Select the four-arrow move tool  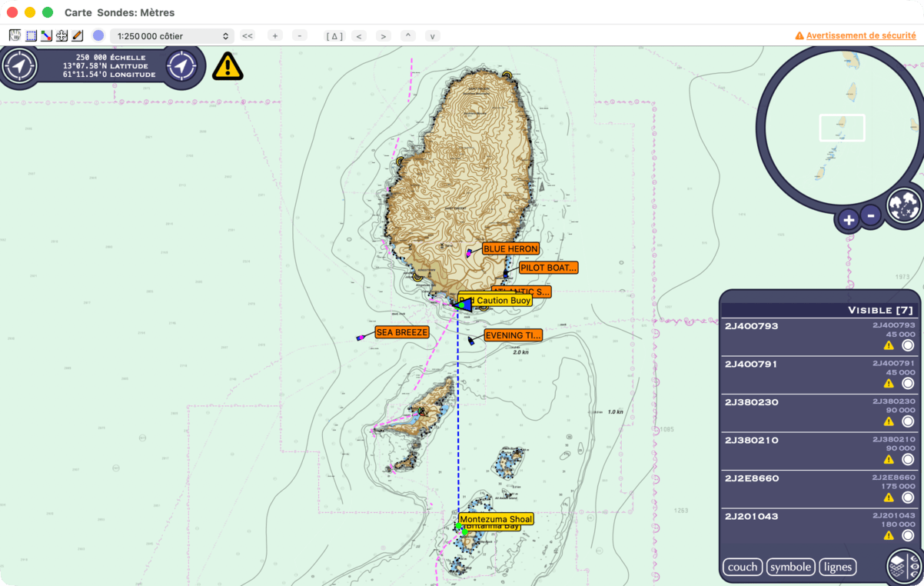coord(61,35)
